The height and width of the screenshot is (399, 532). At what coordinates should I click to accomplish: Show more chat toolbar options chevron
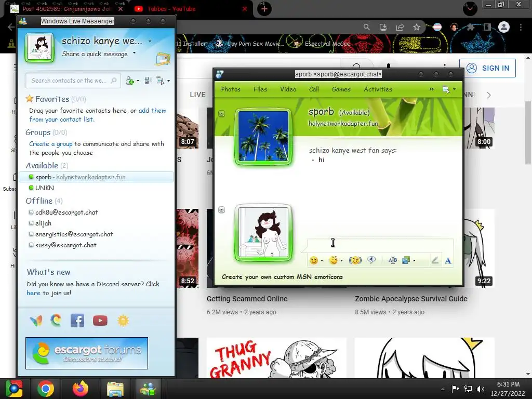[x=431, y=89]
